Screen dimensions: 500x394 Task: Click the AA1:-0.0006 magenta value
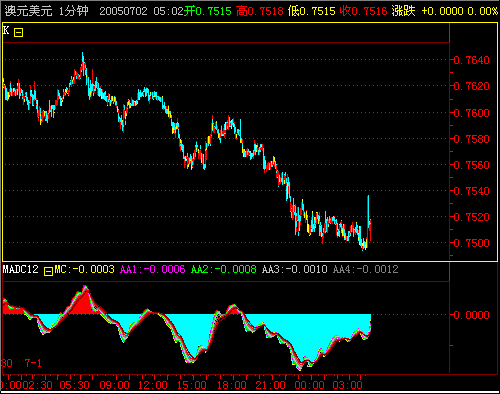[x=153, y=269]
